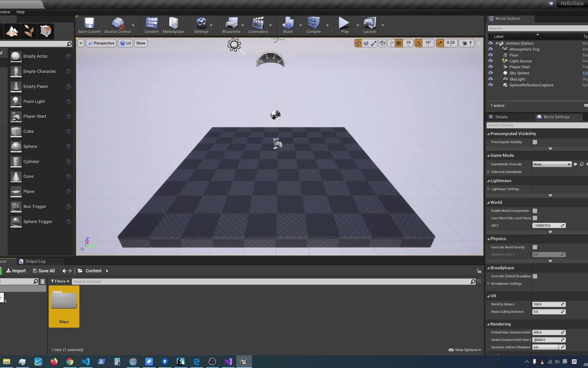
Task: Toggle visibility of Sky Sphere actor
Action: tap(491, 73)
